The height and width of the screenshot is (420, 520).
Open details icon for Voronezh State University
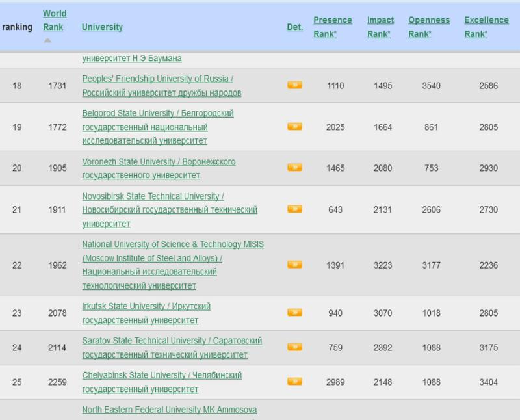click(x=294, y=168)
